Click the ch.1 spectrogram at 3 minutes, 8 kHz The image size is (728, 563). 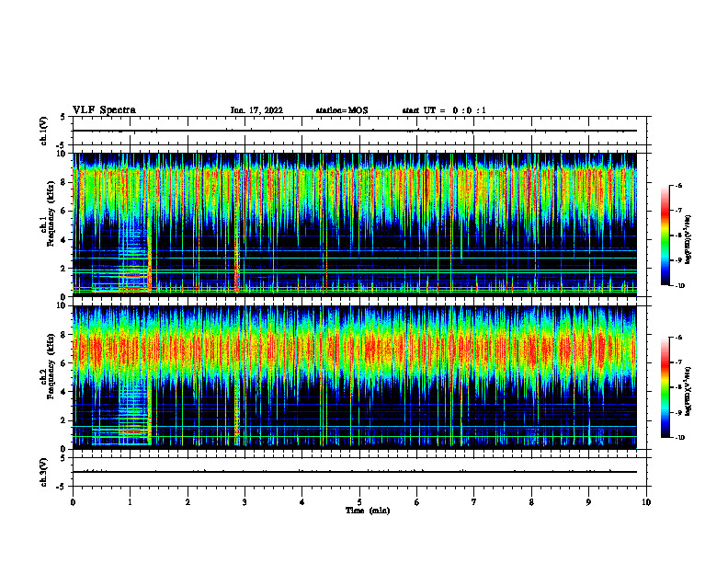point(245,182)
